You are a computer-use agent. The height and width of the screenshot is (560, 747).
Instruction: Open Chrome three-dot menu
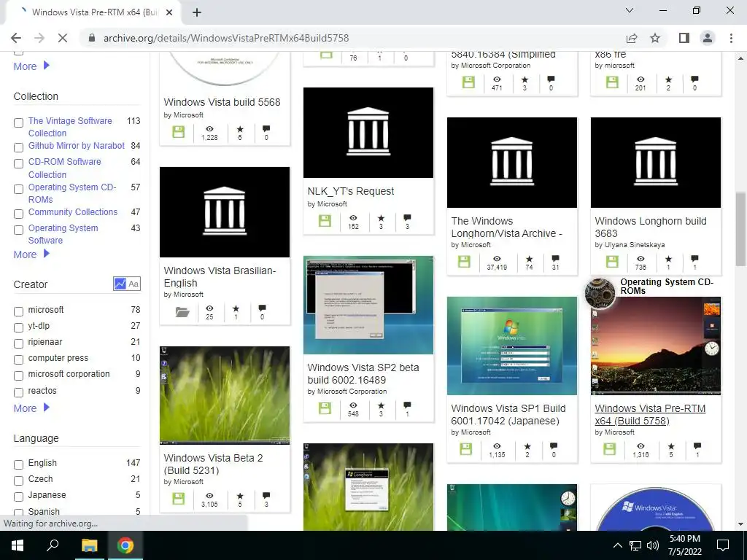[x=731, y=38]
